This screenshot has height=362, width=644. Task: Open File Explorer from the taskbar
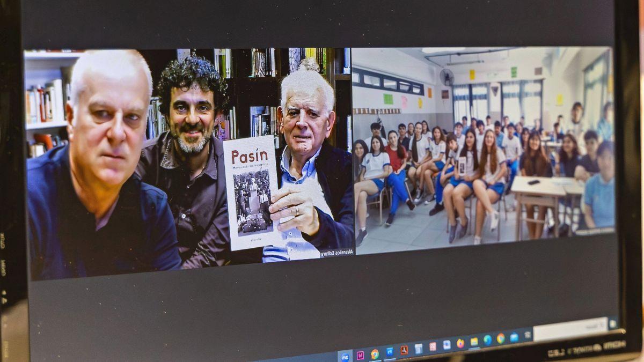pos(473,341)
